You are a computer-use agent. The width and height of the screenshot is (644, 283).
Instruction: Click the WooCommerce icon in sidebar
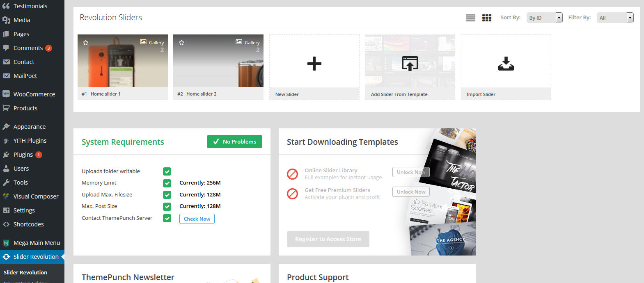pos(6,94)
